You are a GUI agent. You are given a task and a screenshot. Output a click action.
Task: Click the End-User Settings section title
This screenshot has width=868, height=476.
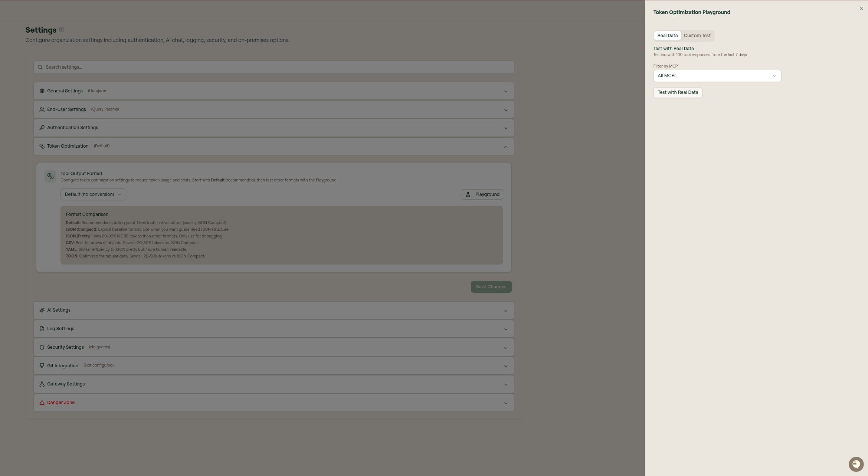[x=66, y=109]
